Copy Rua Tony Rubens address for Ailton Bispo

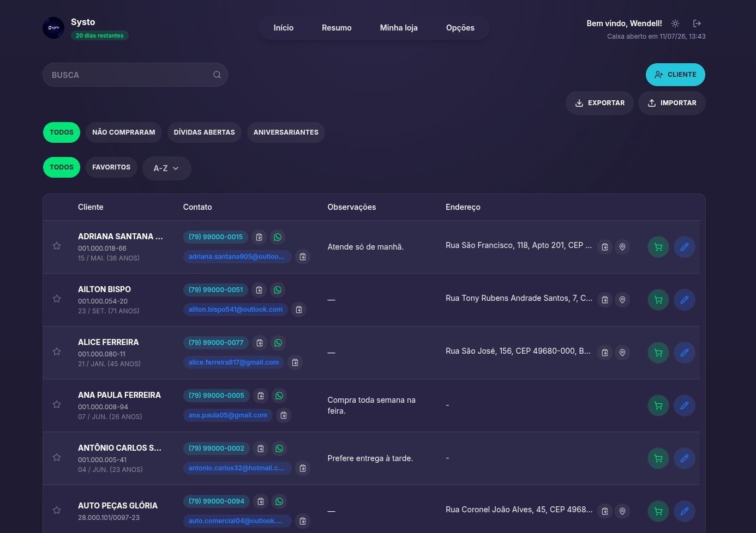pyautogui.click(x=605, y=300)
